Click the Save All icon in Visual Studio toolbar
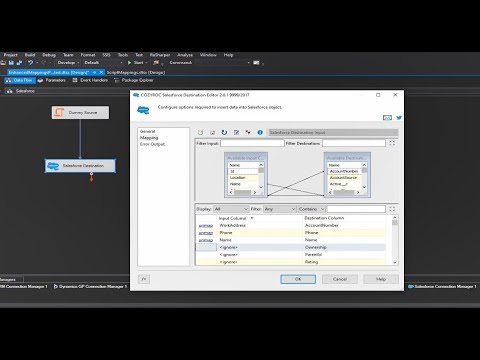Viewport: 480px width, 360px height. point(19,62)
